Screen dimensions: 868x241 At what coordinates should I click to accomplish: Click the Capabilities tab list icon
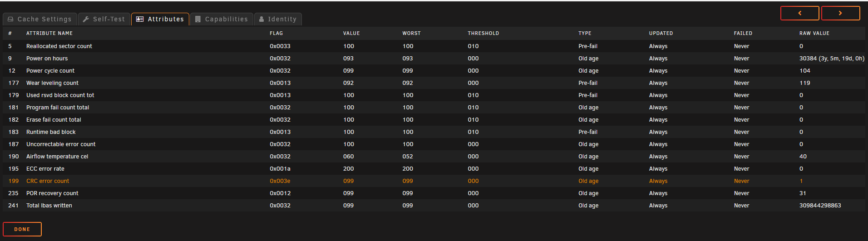coord(198,19)
